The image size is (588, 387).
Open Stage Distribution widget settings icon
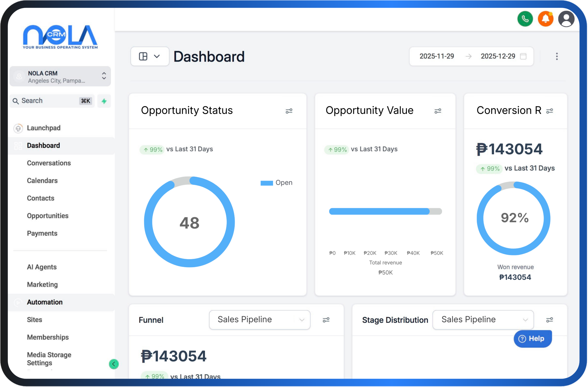[549, 320]
